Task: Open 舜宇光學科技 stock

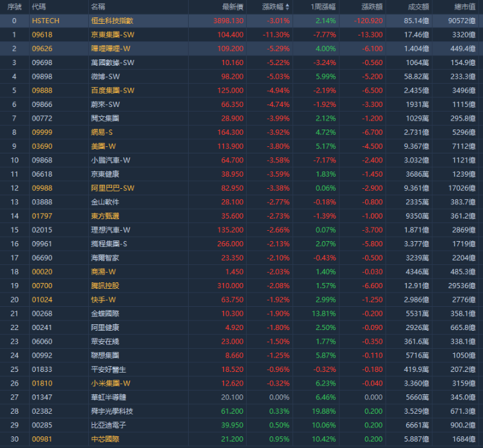Action: pos(112,411)
